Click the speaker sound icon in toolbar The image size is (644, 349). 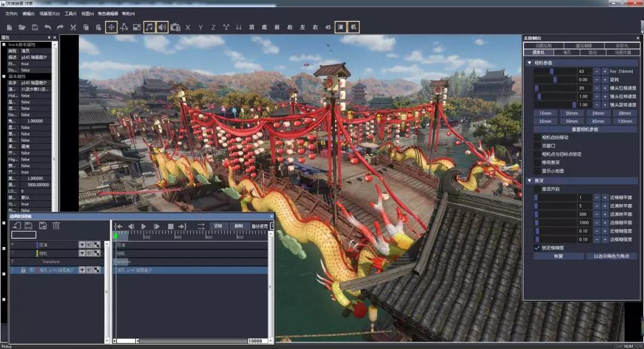[x=162, y=27]
